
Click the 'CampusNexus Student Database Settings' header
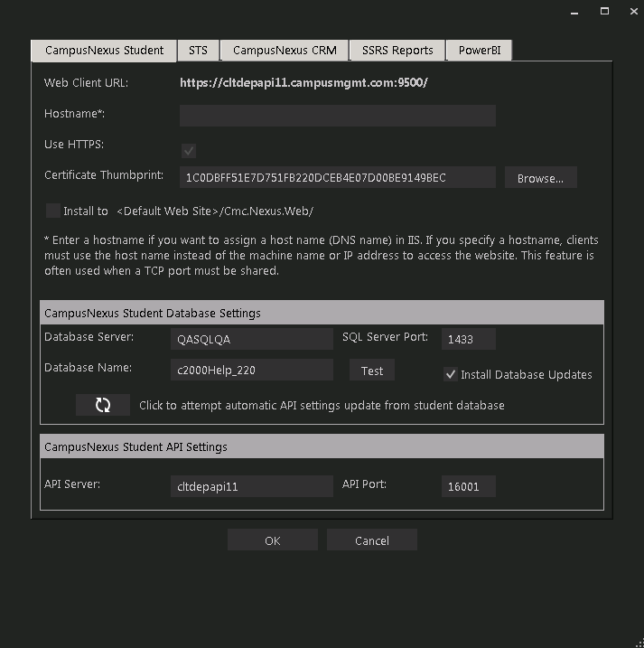coord(322,313)
